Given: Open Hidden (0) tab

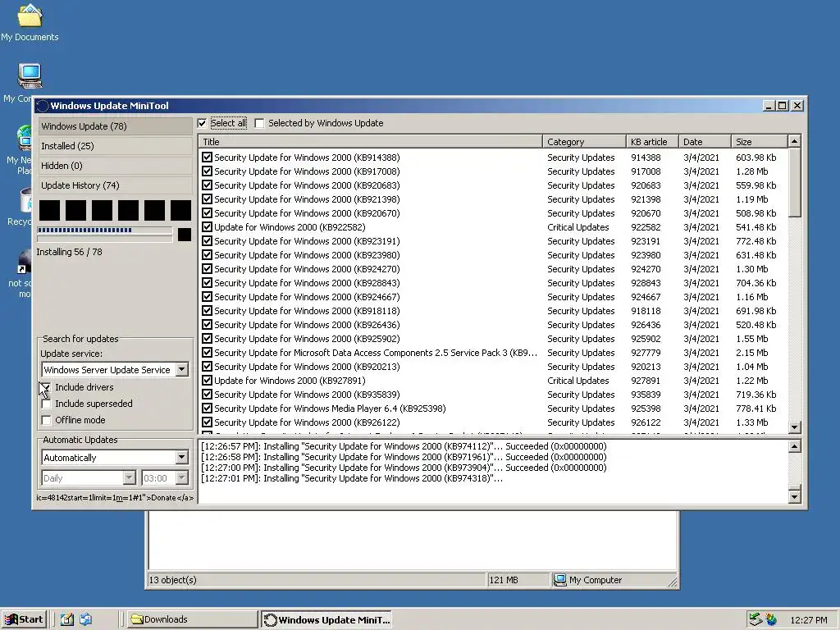Looking at the screenshot, I should coord(115,166).
